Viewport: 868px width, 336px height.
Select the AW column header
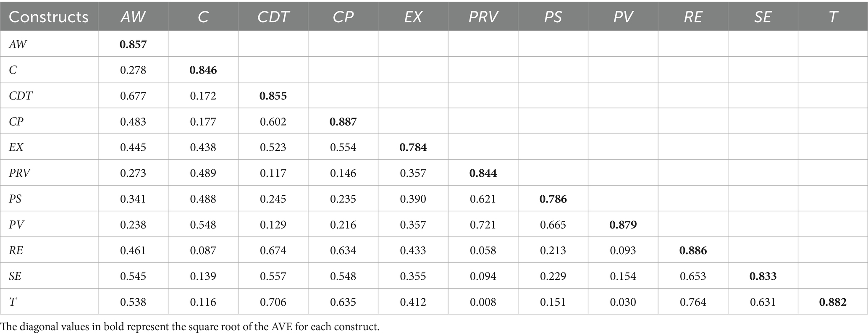coord(133,17)
